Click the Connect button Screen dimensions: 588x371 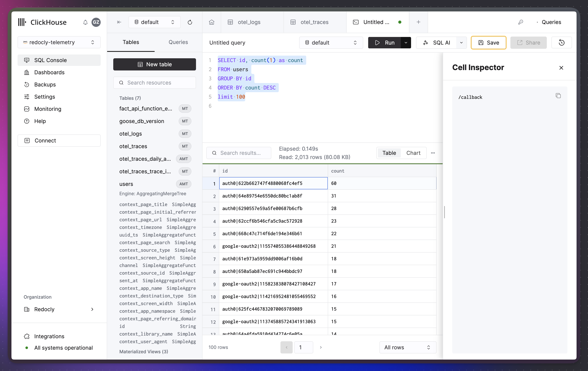59,141
